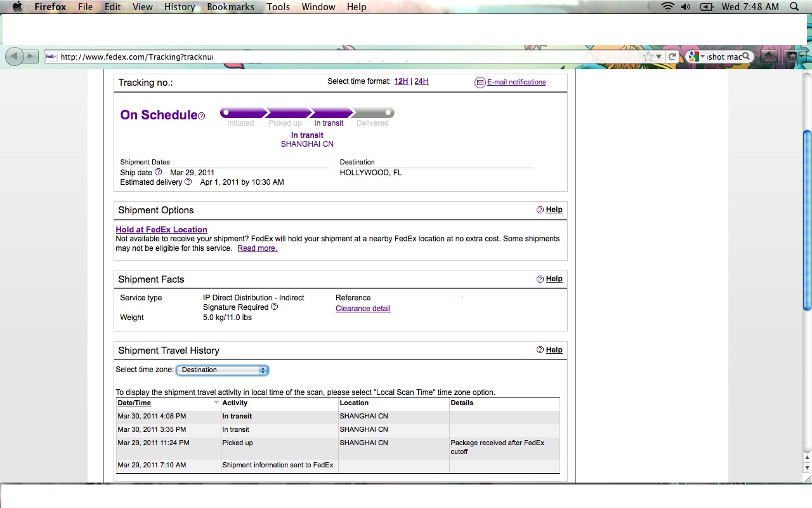Click the Wi-Fi status icon
This screenshot has width=812, height=508.
tap(667, 7)
